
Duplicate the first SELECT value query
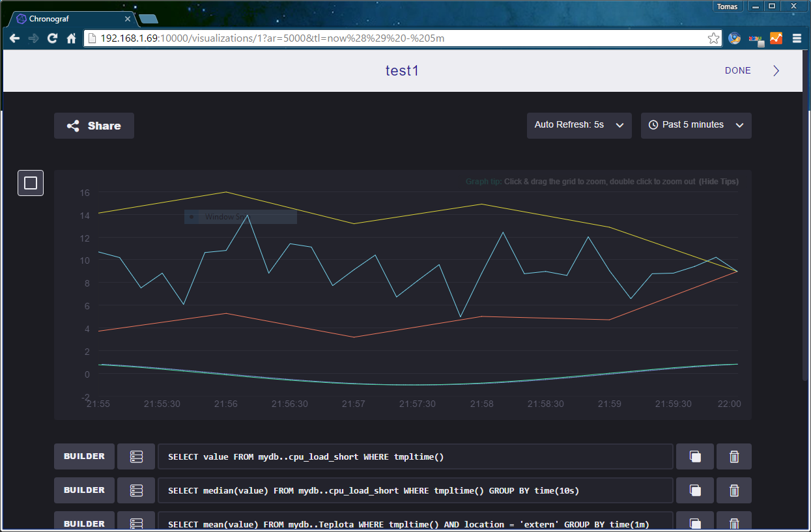point(695,456)
